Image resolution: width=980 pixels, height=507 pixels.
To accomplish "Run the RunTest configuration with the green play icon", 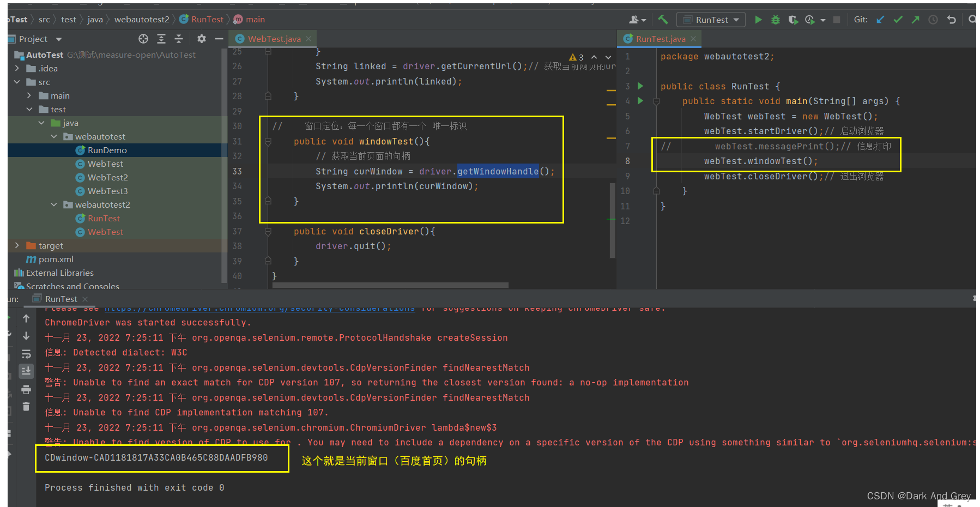I will pyautogui.click(x=758, y=20).
